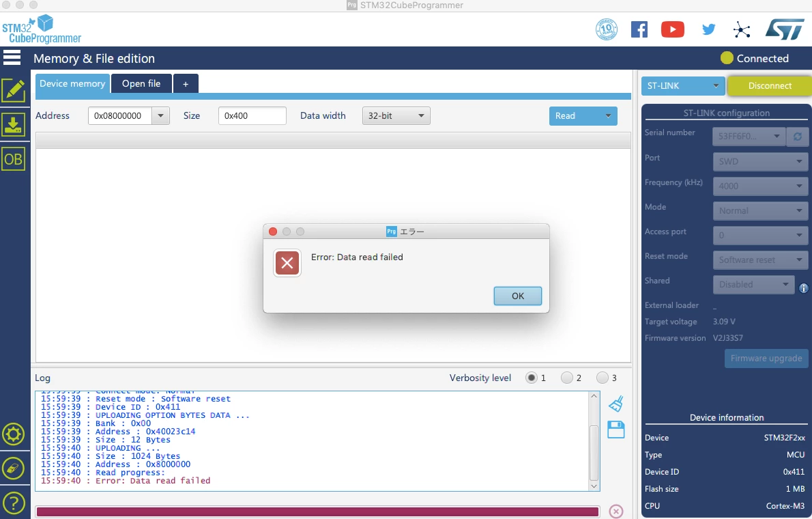The image size is (812, 519).
Task: Save the log with floppy disk icon
Action: pyautogui.click(x=615, y=430)
